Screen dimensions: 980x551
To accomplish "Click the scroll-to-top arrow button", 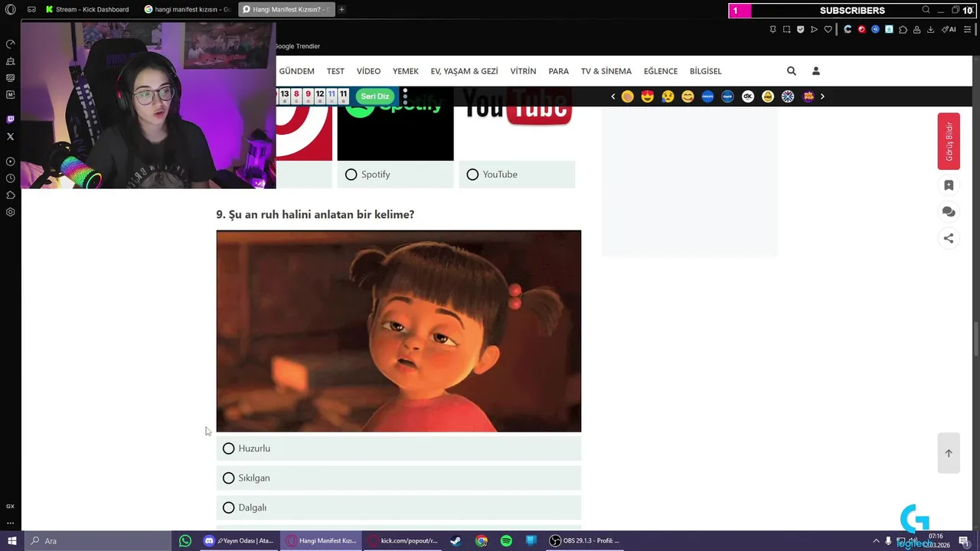I will coord(949,453).
